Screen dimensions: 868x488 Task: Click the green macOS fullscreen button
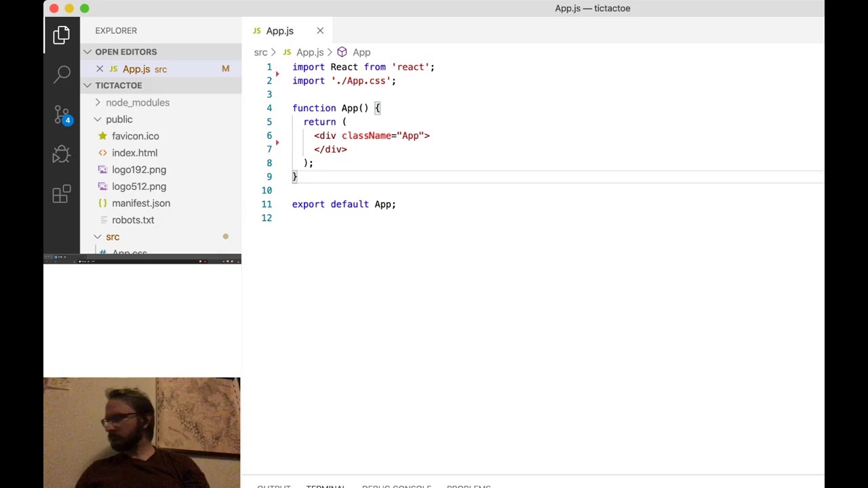pos(84,8)
